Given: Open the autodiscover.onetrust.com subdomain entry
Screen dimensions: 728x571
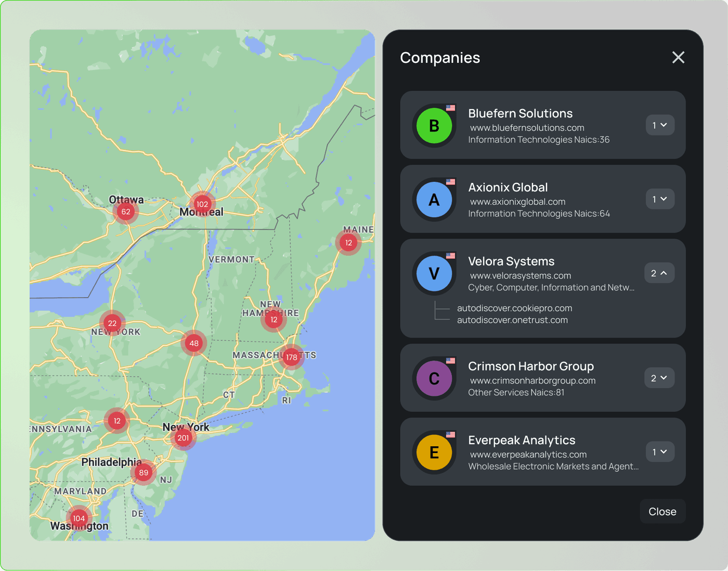Looking at the screenshot, I should point(512,320).
